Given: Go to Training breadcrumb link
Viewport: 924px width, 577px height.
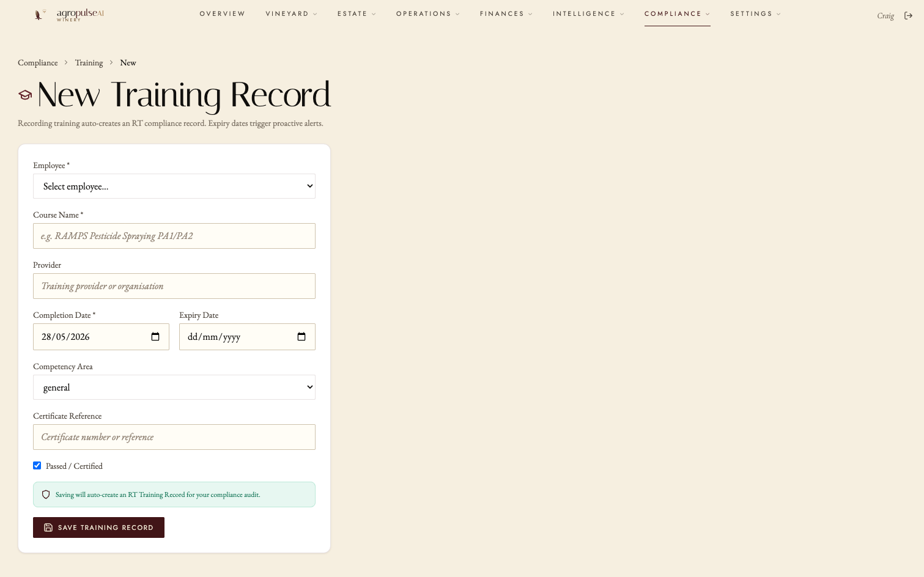Looking at the screenshot, I should click(89, 63).
